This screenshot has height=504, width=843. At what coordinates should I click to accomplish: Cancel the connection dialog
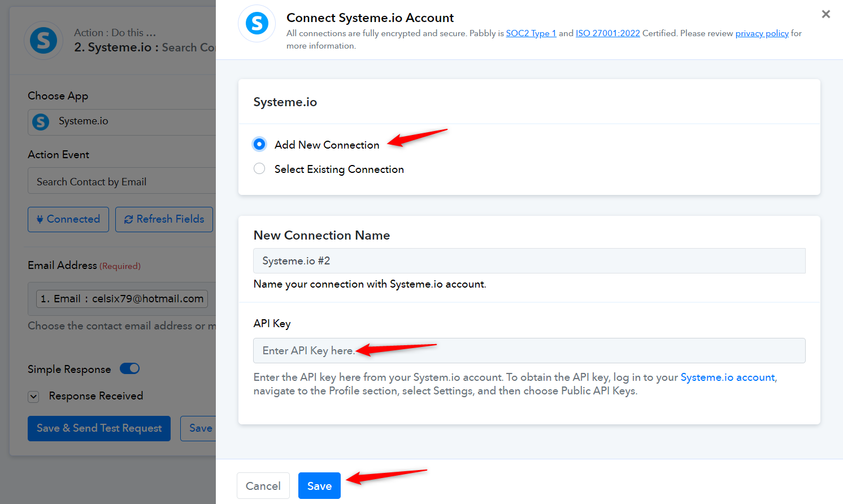tap(263, 486)
